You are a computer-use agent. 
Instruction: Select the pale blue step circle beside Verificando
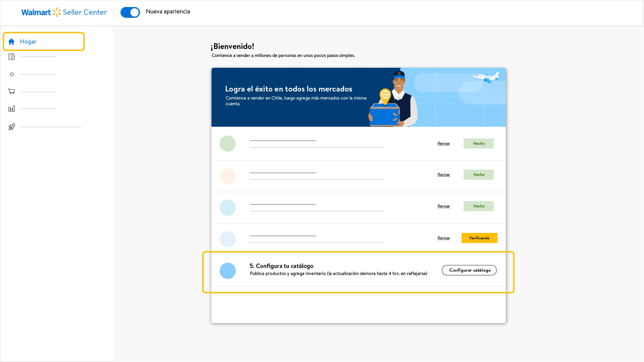point(228,239)
